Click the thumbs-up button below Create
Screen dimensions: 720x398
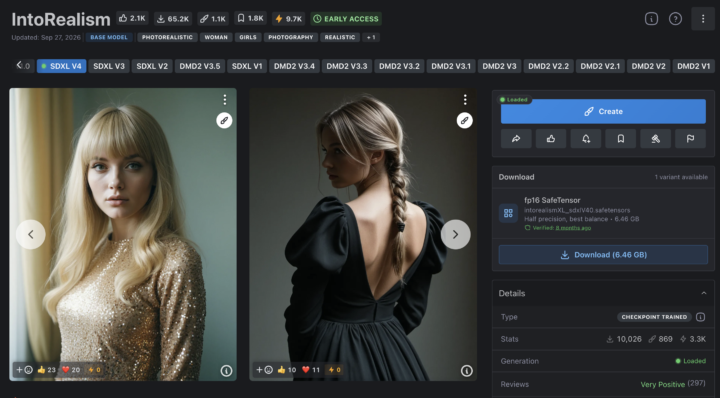pos(551,139)
